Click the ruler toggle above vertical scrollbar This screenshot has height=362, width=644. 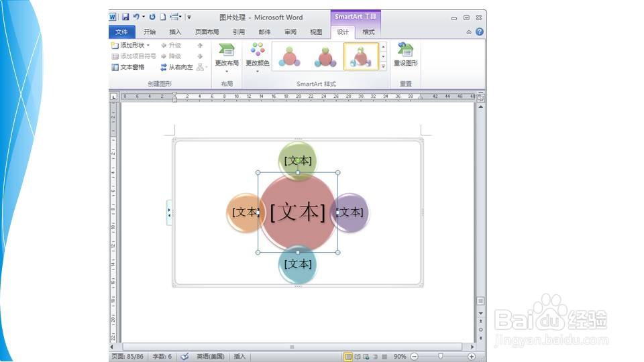click(480, 97)
